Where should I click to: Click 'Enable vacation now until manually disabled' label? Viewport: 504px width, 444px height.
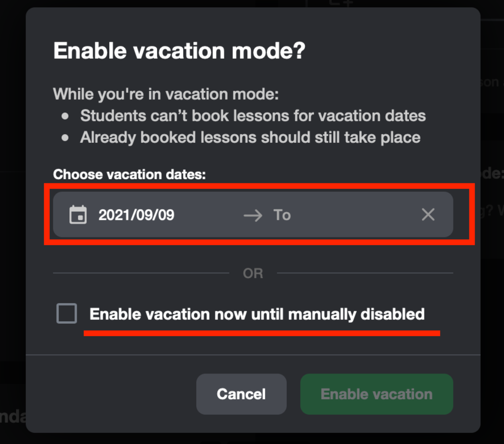pos(257,314)
